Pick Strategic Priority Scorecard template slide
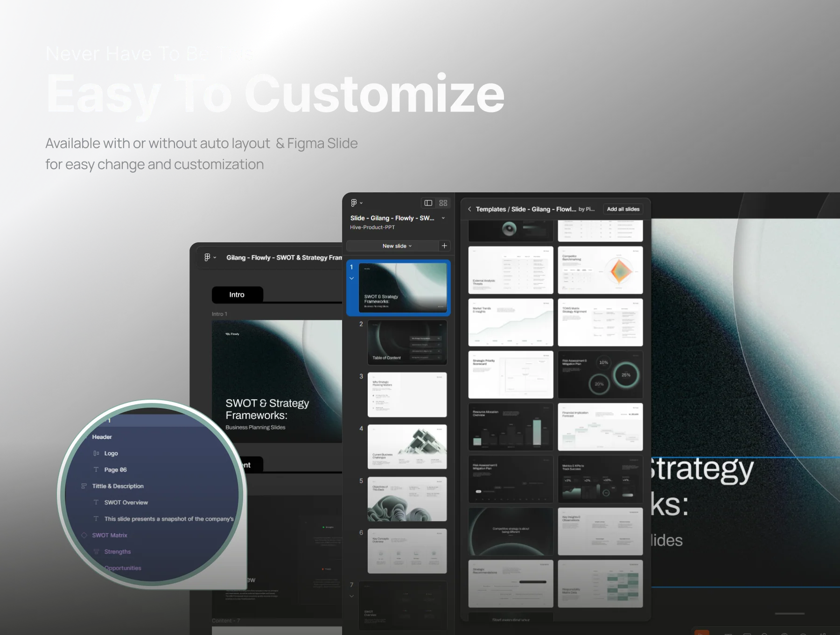Image resolution: width=840 pixels, height=635 pixels. 511,374
